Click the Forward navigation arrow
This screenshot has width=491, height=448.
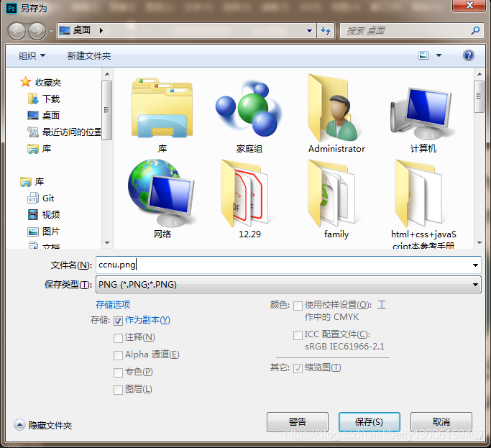point(37,31)
